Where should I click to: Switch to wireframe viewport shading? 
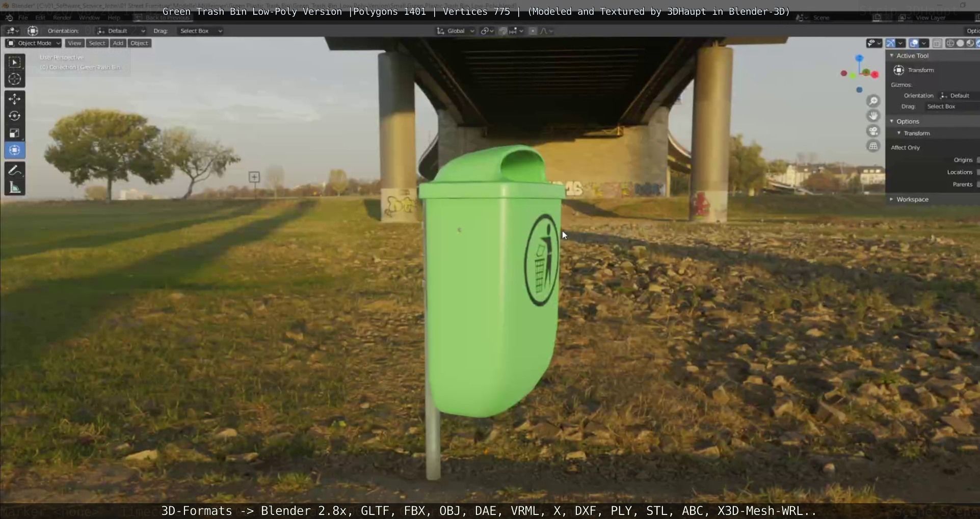point(950,43)
